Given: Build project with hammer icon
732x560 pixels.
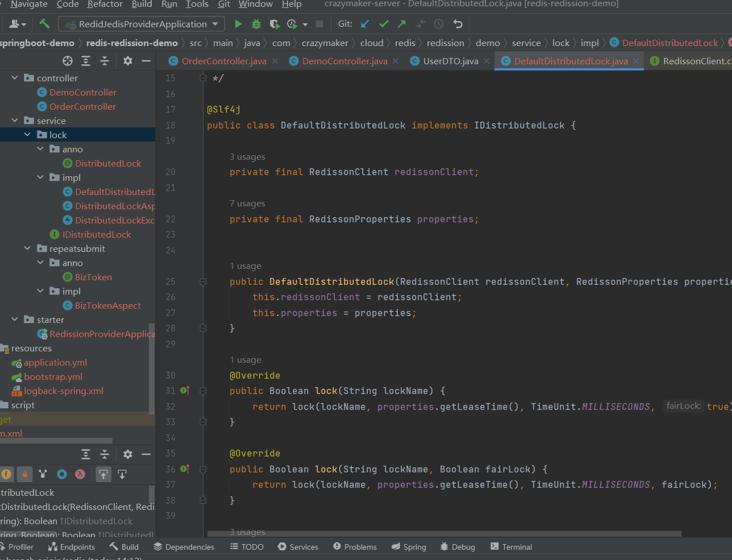Looking at the screenshot, I should click(x=44, y=24).
